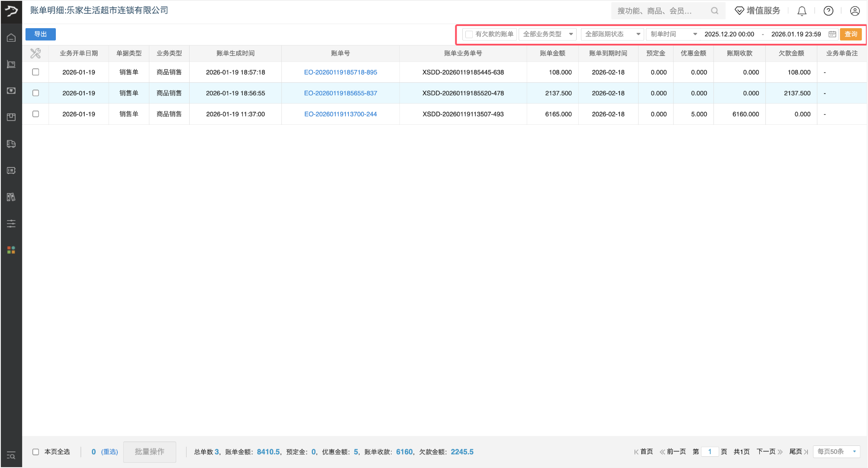Image resolution: width=868 pixels, height=468 pixels.
Task: Expand the 每页50条 page size dropdown
Action: click(x=836, y=452)
